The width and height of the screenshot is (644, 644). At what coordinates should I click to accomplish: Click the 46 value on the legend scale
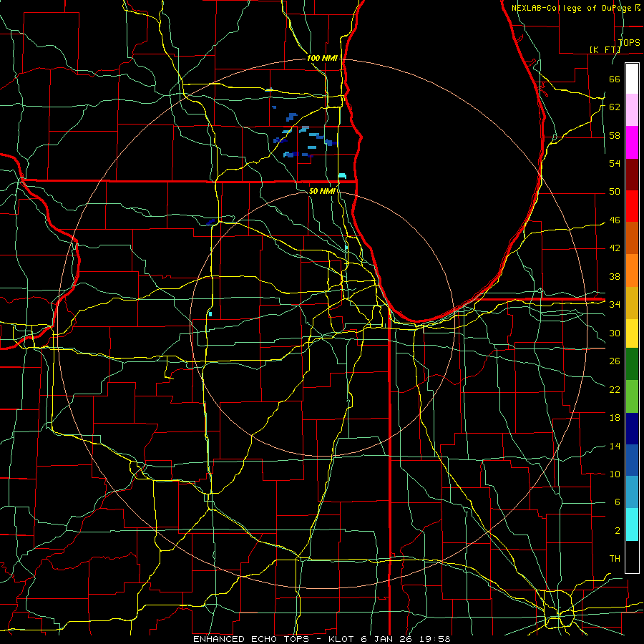tap(615, 220)
